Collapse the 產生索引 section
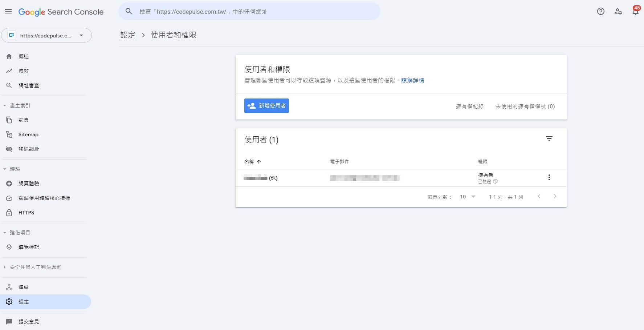Image resolution: width=644 pixels, height=330 pixels. click(x=5, y=105)
